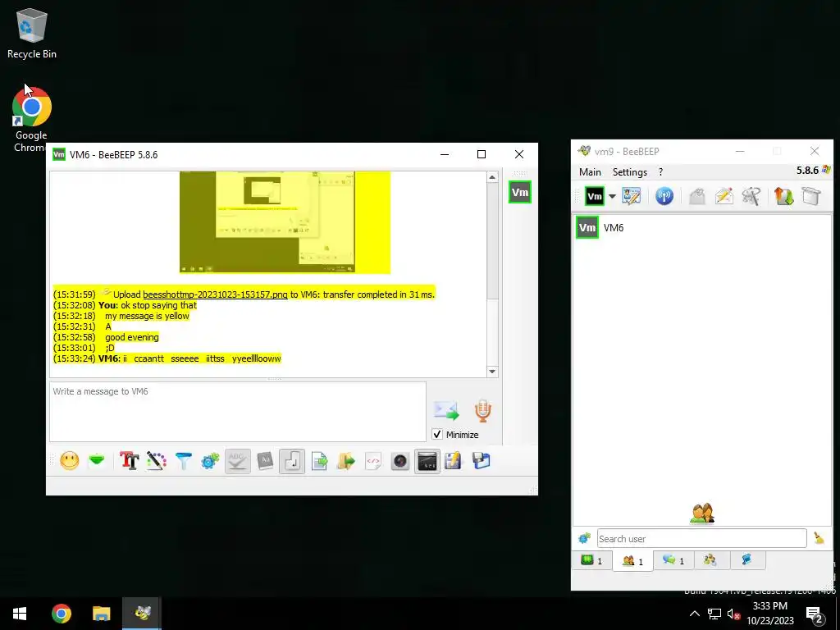Click the Vm user avatar in chat sidebar
This screenshot has width=840, height=630.
(519, 192)
